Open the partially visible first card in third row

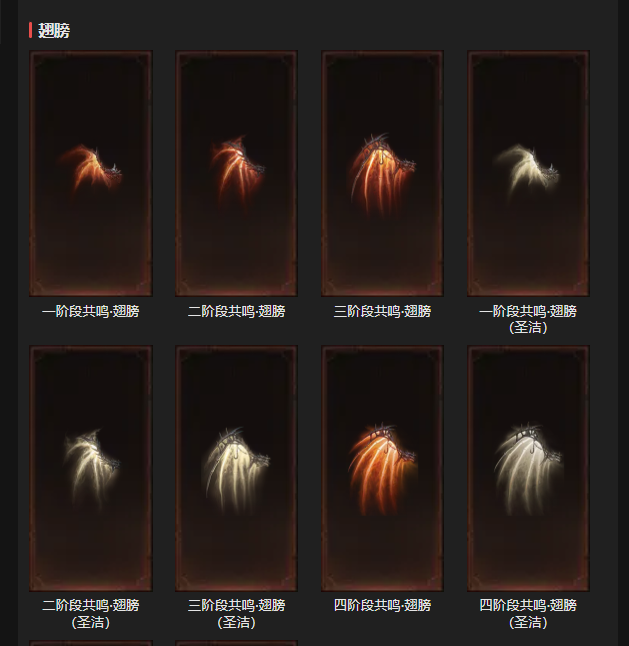[x=91, y=643]
